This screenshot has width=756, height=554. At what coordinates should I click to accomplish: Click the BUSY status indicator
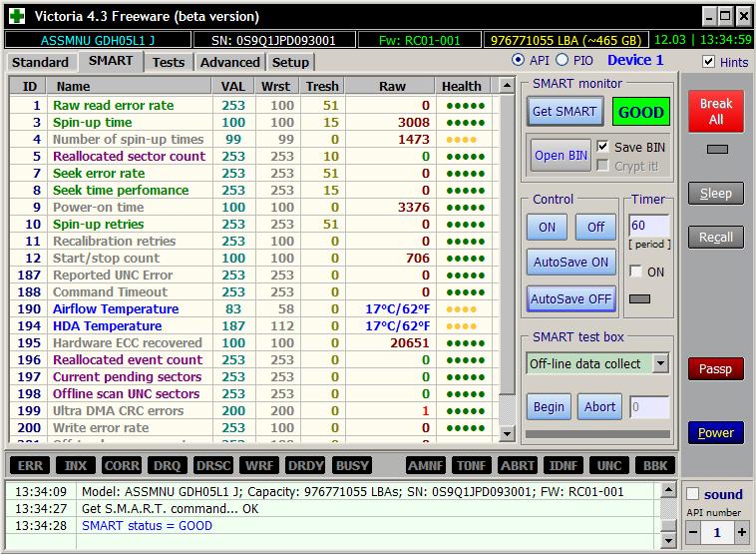352,466
